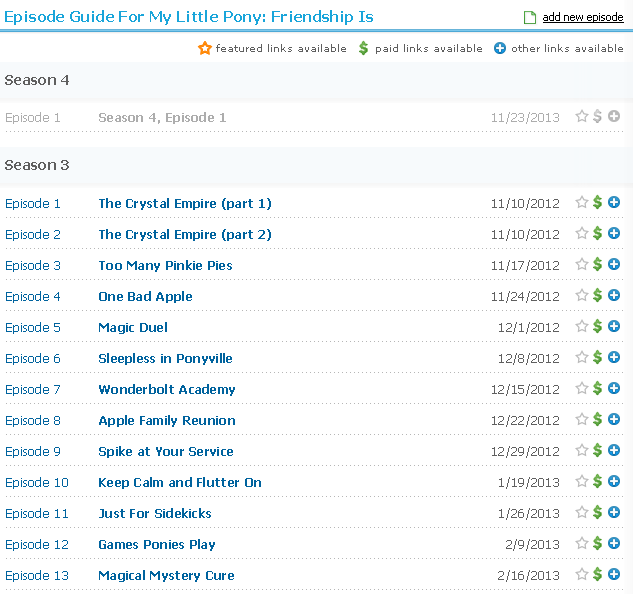
Task: Click the star icon for Wonderbolt Academy
Action: coord(582,388)
